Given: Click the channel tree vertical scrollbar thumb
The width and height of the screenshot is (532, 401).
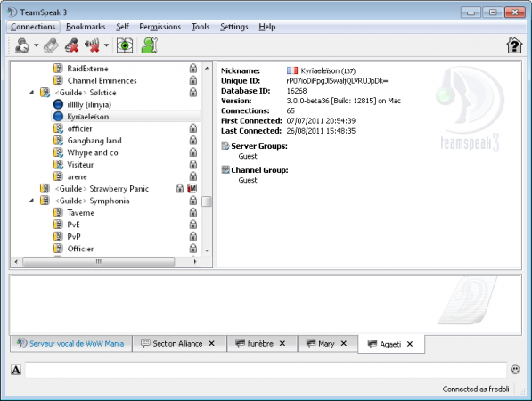Looking at the screenshot, I should coord(207,201).
